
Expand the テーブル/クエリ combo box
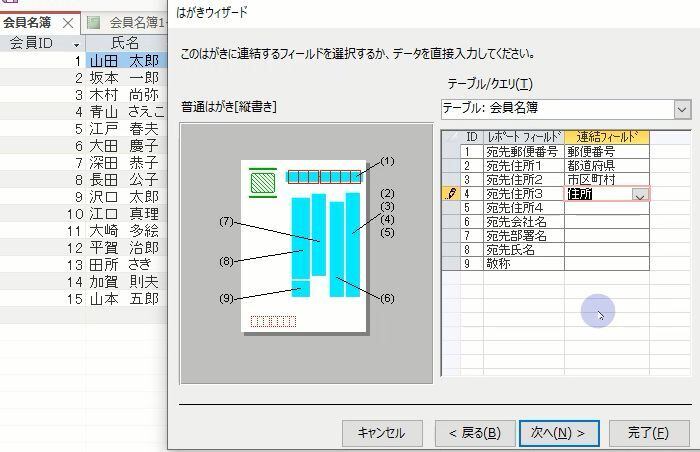coord(682,109)
